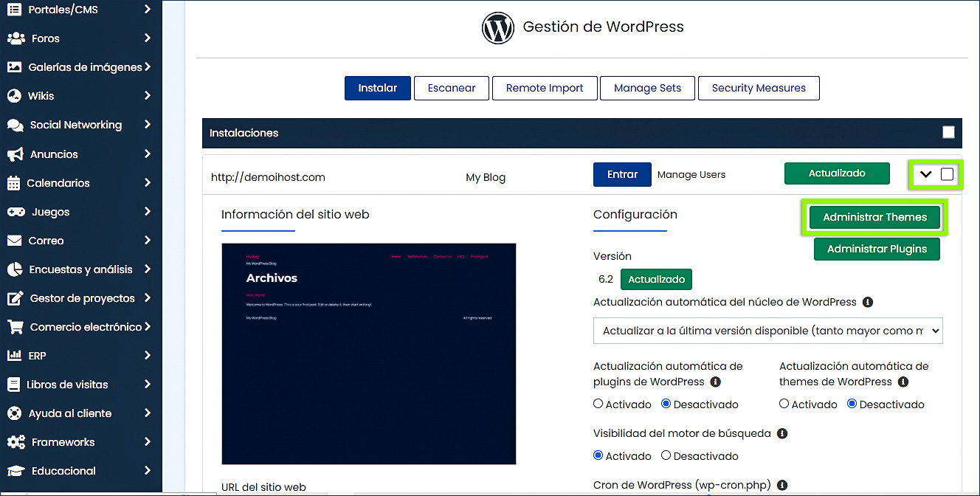
Task: Click the Educacional graduation cap icon
Action: (x=15, y=471)
